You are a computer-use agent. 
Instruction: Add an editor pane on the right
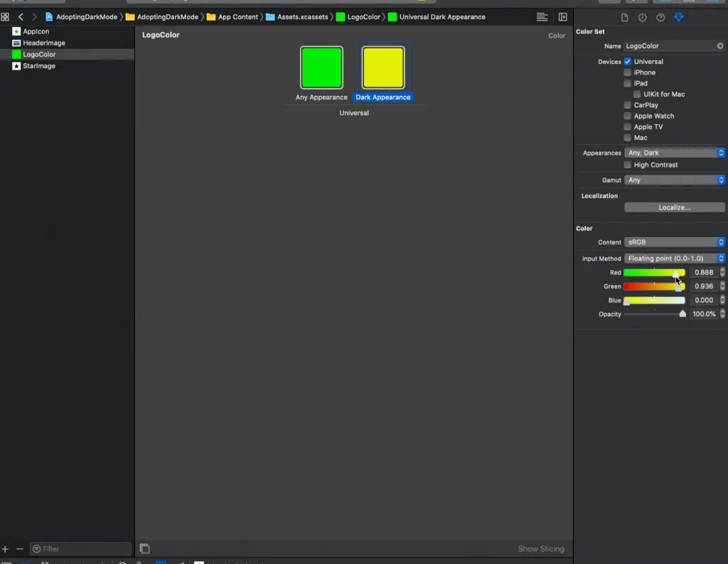563,17
